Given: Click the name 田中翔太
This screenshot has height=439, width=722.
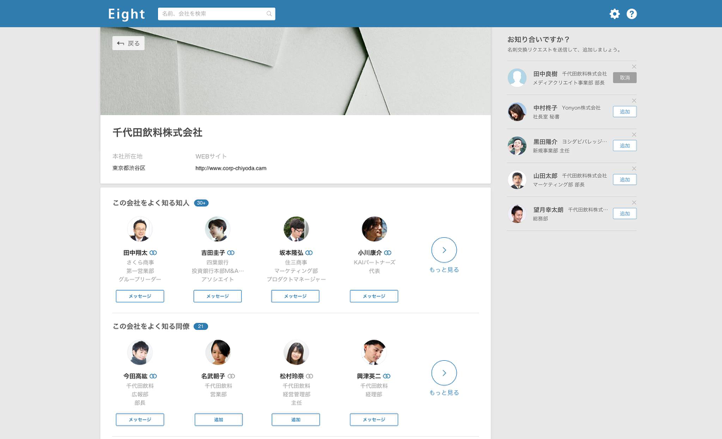Looking at the screenshot, I should pos(135,253).
